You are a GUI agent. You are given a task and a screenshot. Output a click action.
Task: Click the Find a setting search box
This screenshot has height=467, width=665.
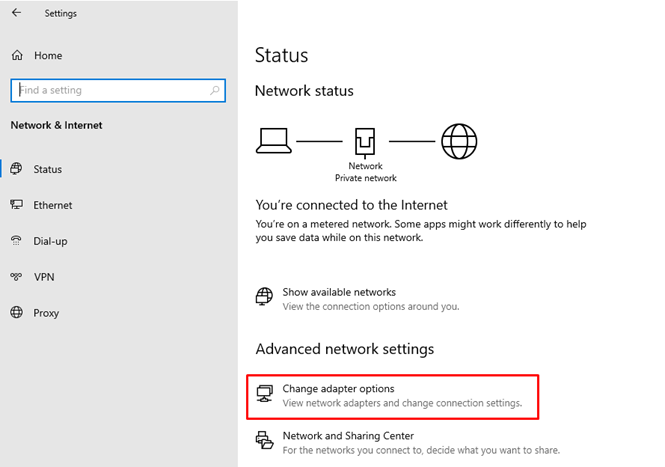tap(110, 90)
